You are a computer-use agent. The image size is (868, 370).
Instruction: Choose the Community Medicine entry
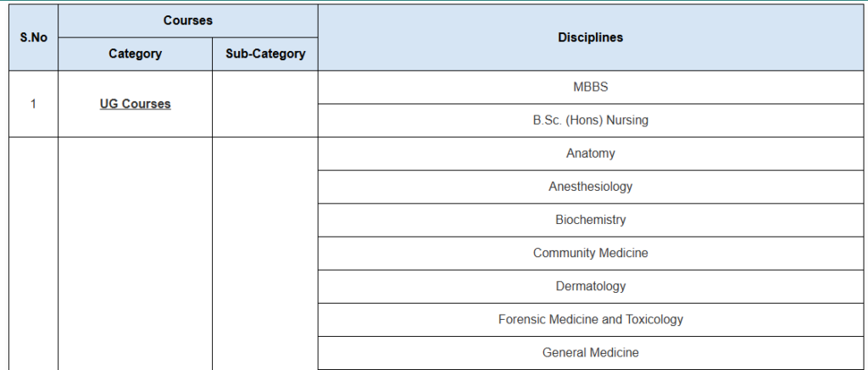[590, 253]
